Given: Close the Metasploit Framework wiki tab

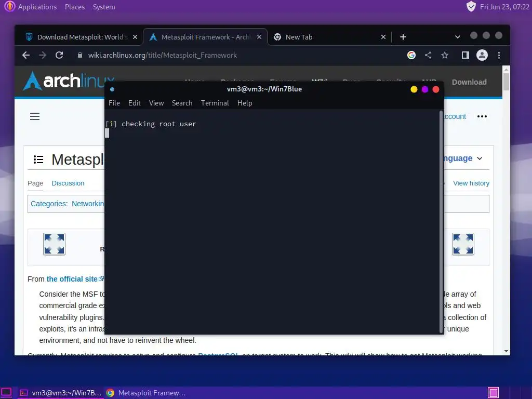Looking at the screenshot, I should pos(259,37).
